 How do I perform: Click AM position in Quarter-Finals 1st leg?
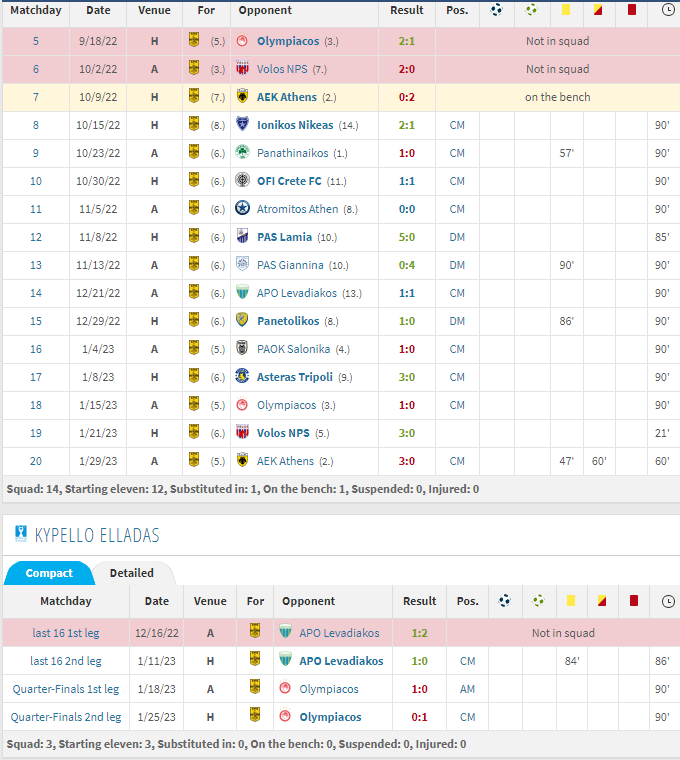point(467,689)
